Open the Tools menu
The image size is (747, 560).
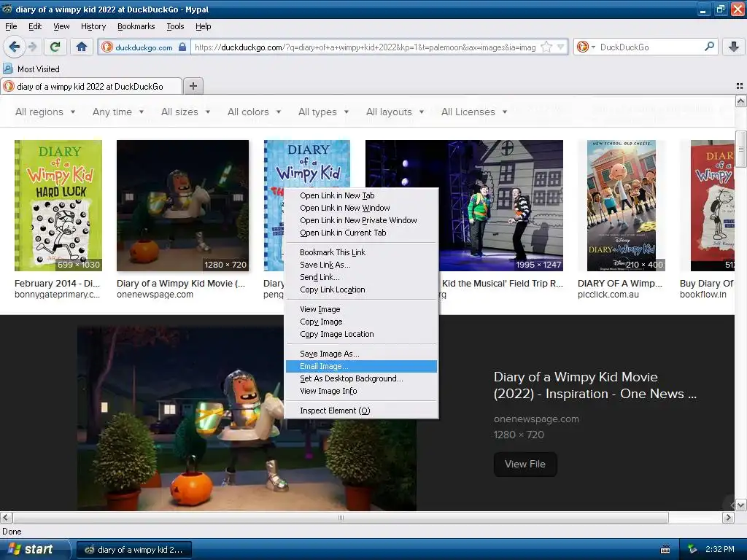tap(175, 26)
